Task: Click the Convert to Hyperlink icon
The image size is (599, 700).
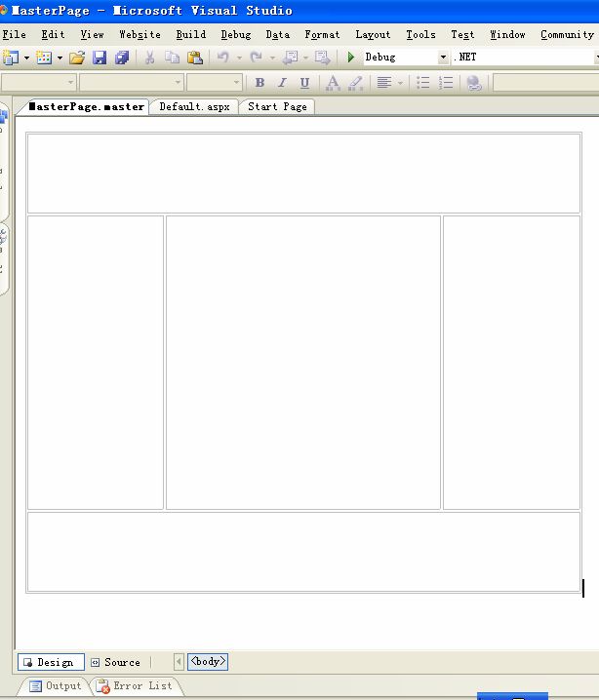Action: click(474, 83)
